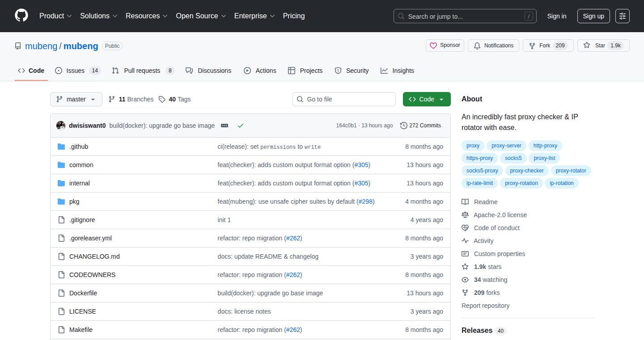644x340 pixels.
Task: Click the repository icon before mubeng
Action: click(x=18, y=46)
